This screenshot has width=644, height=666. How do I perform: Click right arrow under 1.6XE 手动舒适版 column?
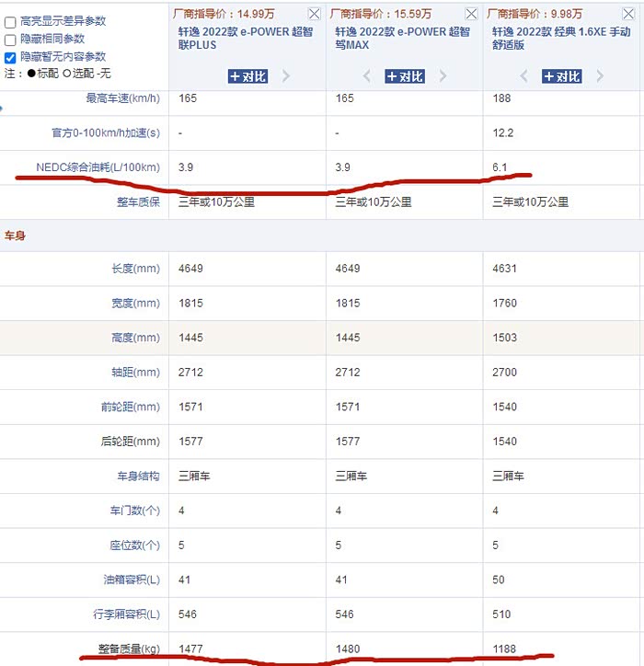point(600,76)
